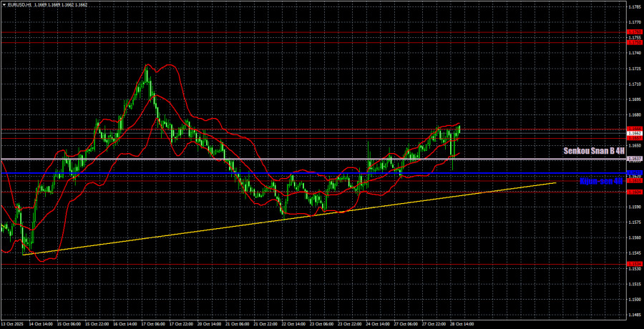
Task: Click the 21 Oct 22:00 time label
Action: point(266,324)
